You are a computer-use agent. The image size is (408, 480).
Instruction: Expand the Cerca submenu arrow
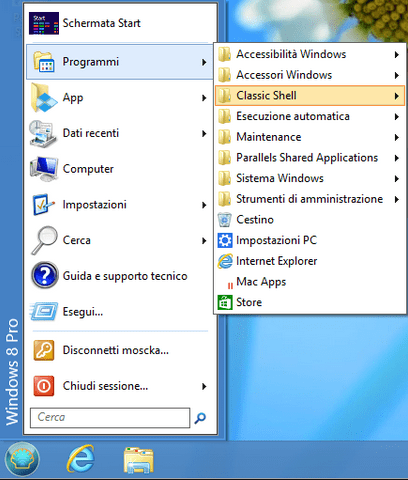[204, 241]
